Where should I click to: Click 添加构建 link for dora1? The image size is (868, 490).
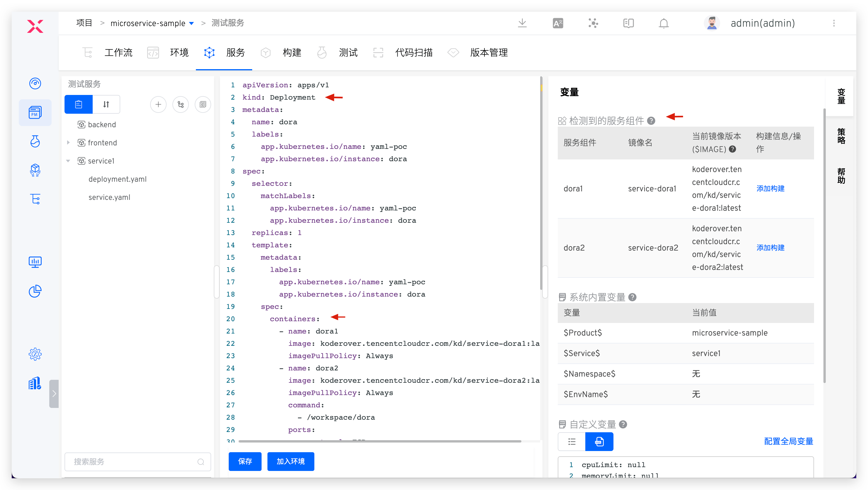pyautogui.click(x=770, y=189)
